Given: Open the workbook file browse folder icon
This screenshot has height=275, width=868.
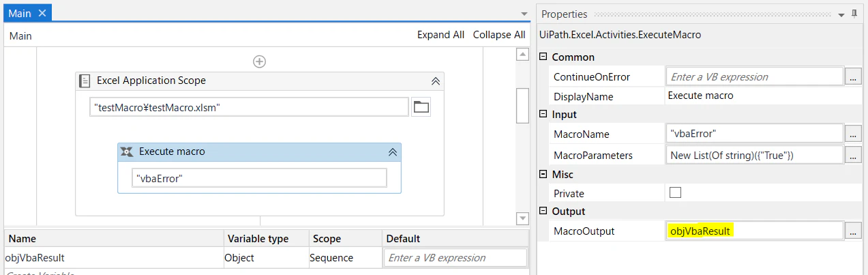Looking at the screenshot, I should 421,107.
